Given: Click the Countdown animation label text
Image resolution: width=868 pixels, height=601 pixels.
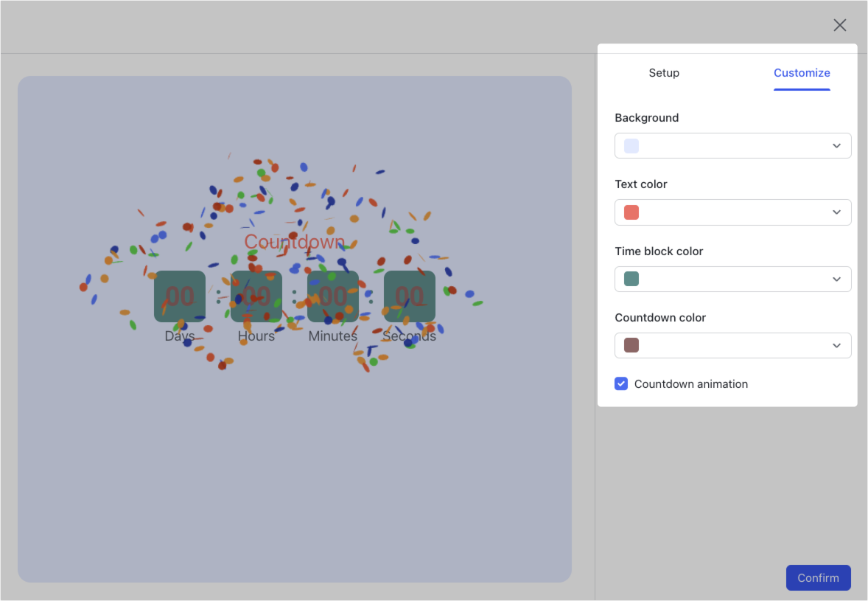Looking at the screenshot, I should coord(691,384).
